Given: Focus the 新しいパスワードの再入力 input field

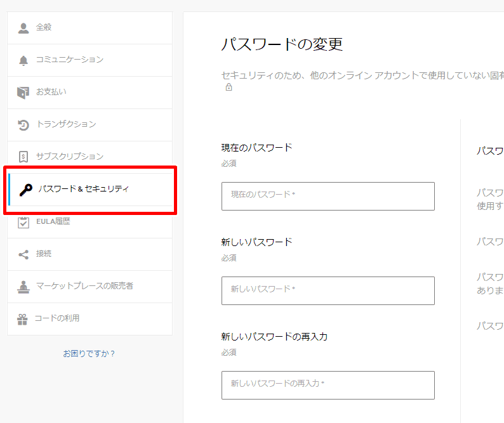Looking at the screenshot, I should coord(328,385).
